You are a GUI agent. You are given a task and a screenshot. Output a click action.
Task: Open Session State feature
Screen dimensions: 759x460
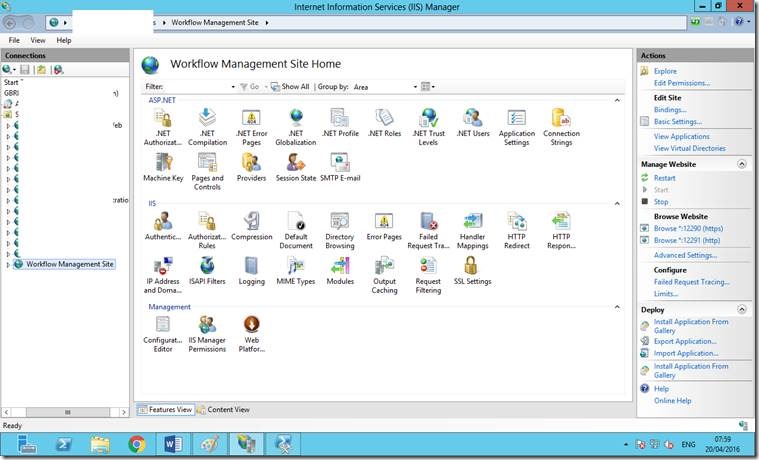coord(296,167)
